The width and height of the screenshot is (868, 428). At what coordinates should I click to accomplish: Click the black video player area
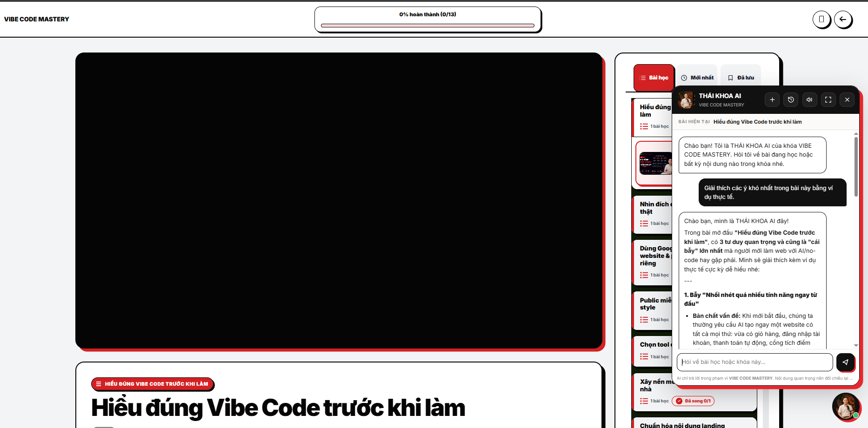click(x=339, y=200)
